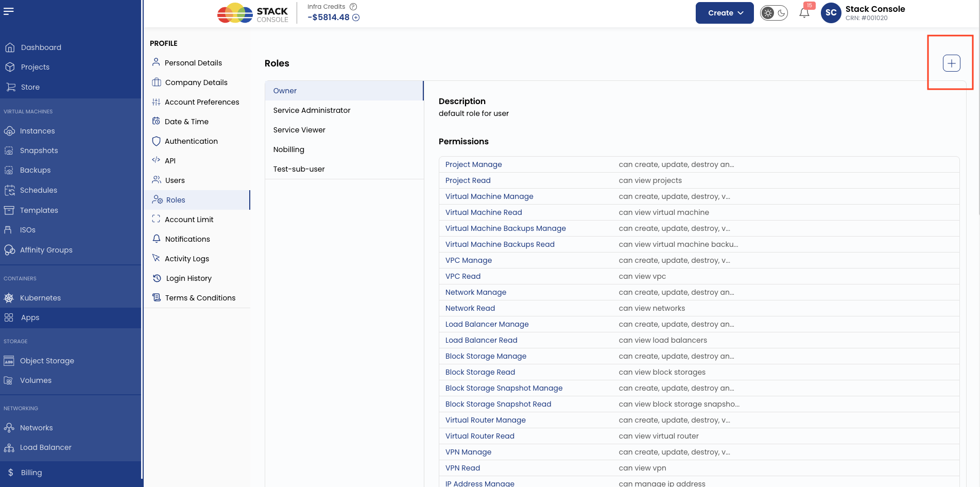Image resolution: width=980 pixels, height=487 pixels.
Task: Click the Login History clock icon
Action: pos(157,278)
